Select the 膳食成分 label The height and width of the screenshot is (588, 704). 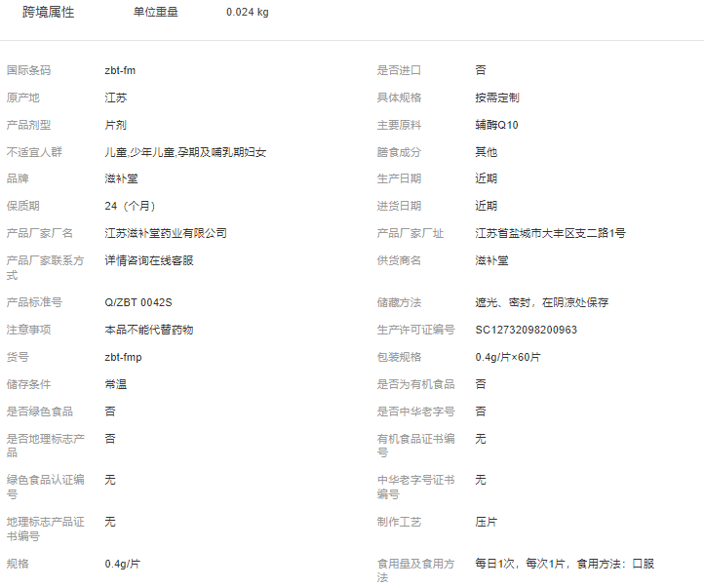click(x=399, y=153)
